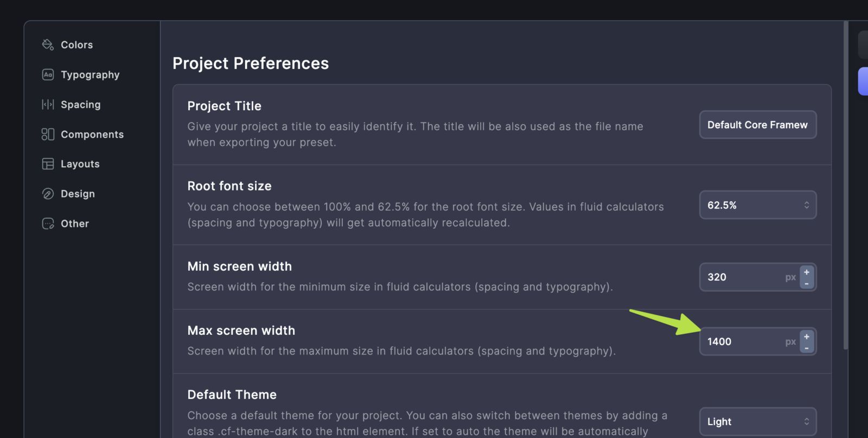Click the Min screen width 320 field
The width and height of the screenshot is (868, 438).
point(743,277)
